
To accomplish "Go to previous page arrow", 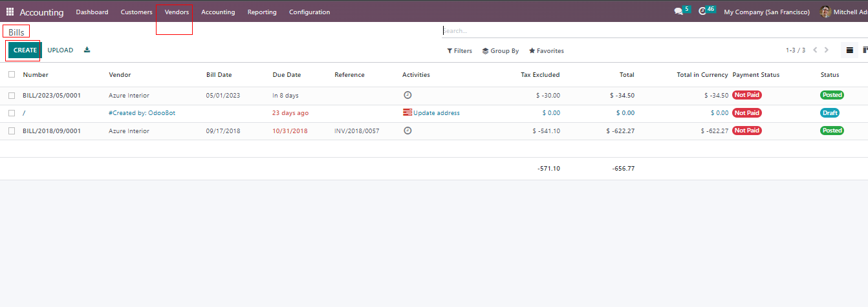I will click(815, 50).
